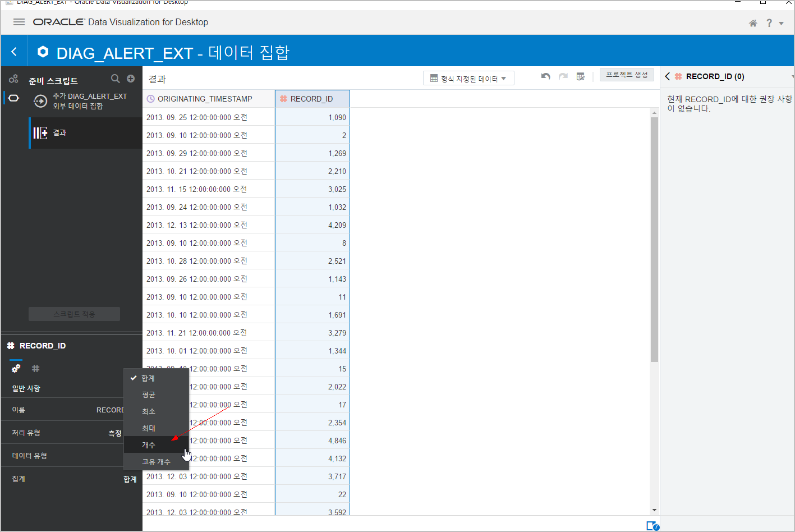This screenshot has width=795, height=532.
Task: Click the cell with value 4,846
Action: [x=313, y=441]
